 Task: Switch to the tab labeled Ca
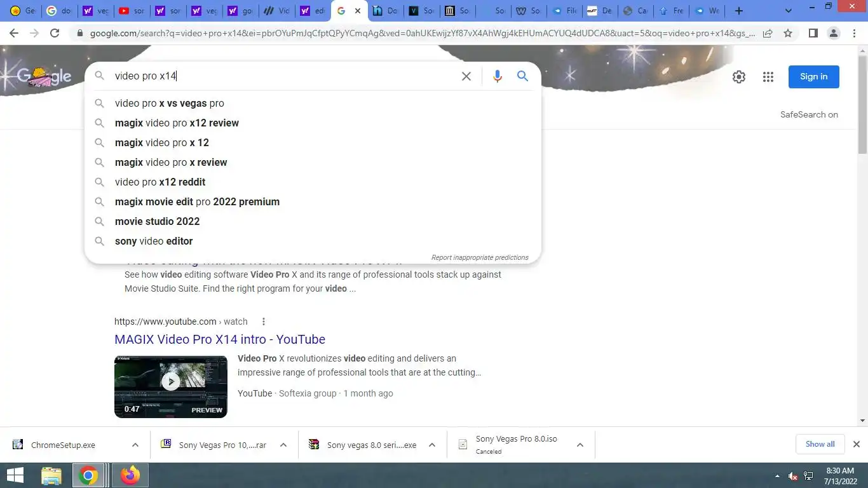pyautogui.click(x=635, y=11)
